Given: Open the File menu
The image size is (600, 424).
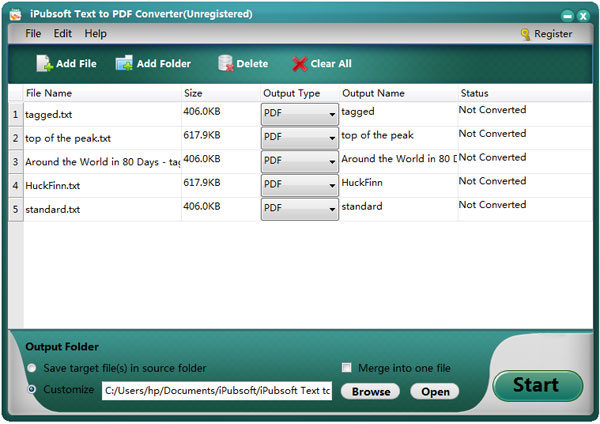Looking at the screenshot, I should pyautogui.click(x=33, y=34).
